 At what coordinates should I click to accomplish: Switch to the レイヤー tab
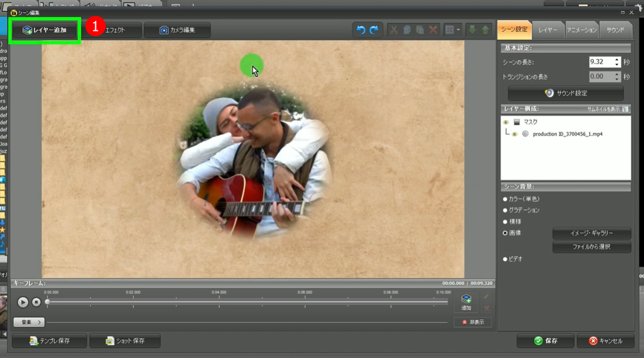[548, 30]
